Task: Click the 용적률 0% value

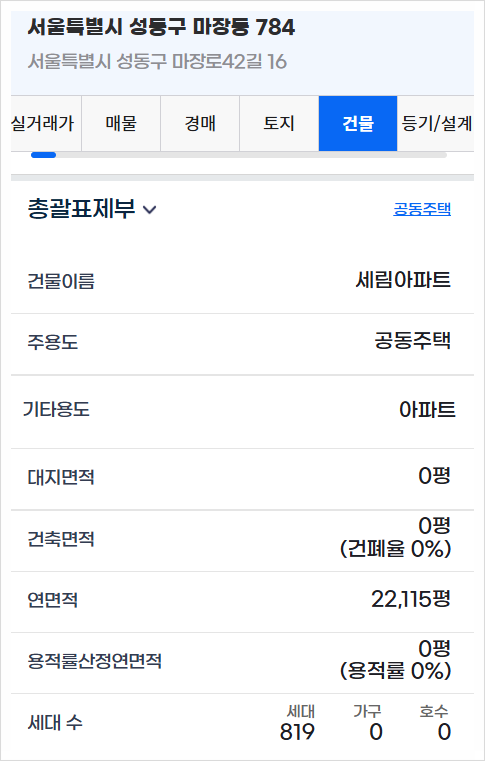Action: pos(396,671)
